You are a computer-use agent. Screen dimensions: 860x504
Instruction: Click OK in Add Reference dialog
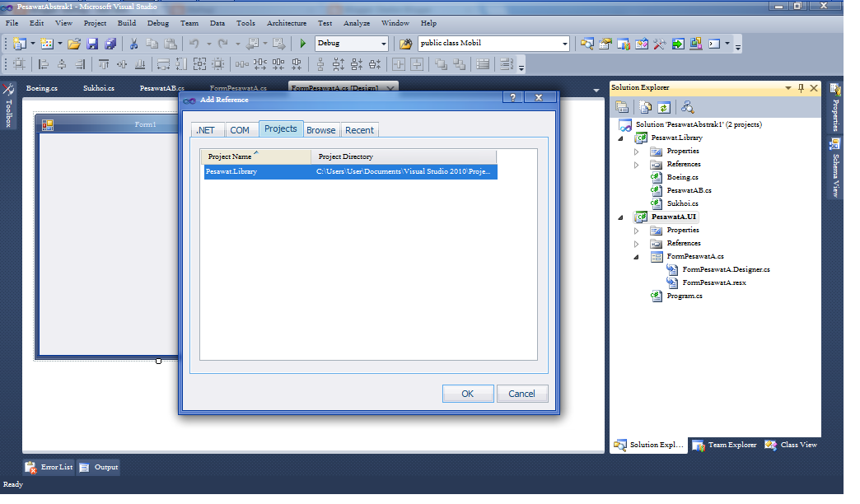tap(468, 393)
